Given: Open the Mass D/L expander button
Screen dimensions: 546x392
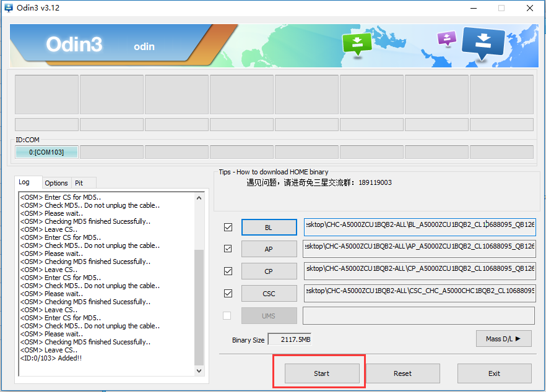Looking at the screenshot, I should tap(503, 338).
